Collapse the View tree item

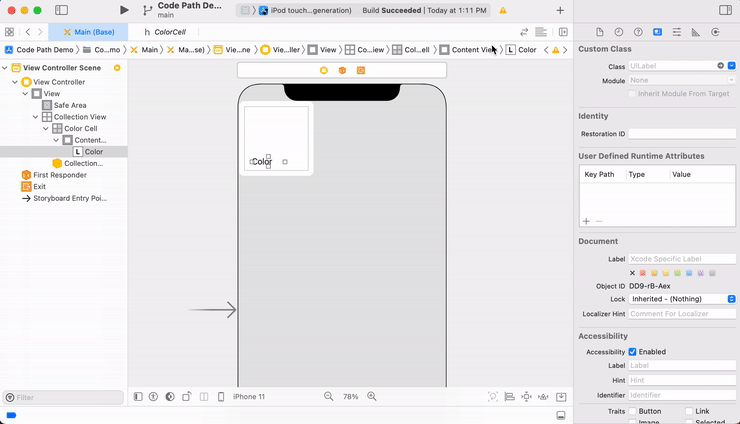(x=25, y=93)
